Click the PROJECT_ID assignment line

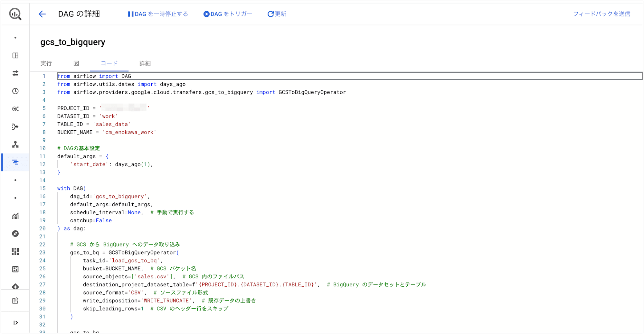[103, 108]
